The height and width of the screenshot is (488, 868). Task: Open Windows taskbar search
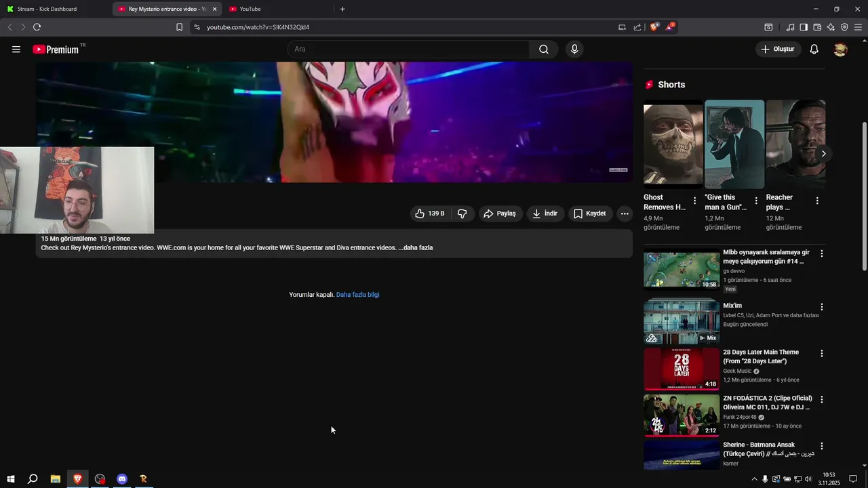coord(33,479)
